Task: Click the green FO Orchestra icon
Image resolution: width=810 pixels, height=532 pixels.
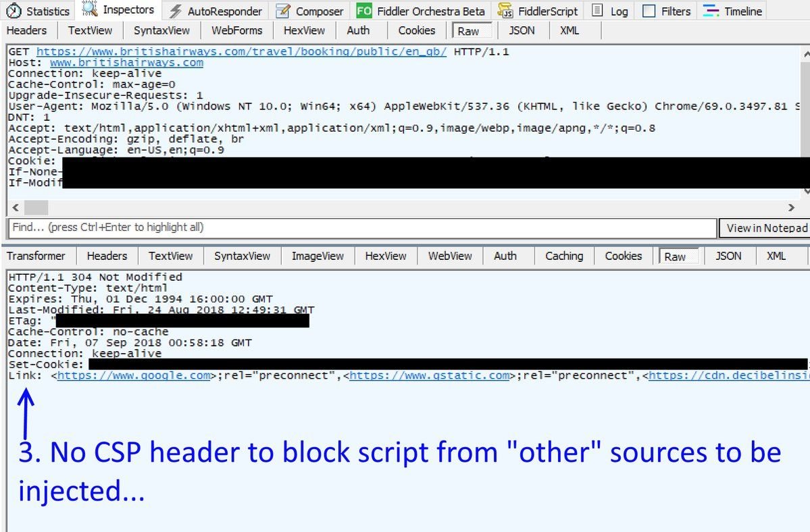Action: 364,11
